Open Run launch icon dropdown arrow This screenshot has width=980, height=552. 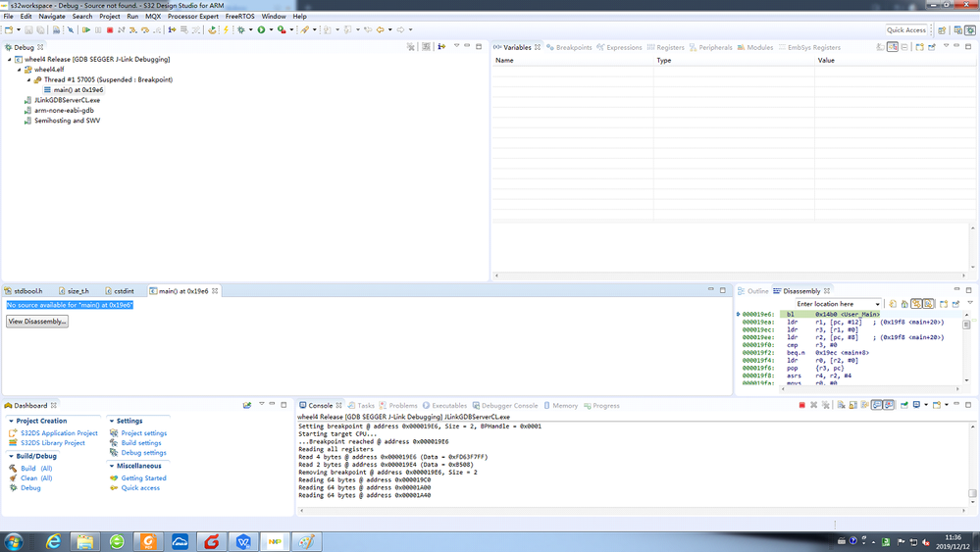tap(271, 29)
